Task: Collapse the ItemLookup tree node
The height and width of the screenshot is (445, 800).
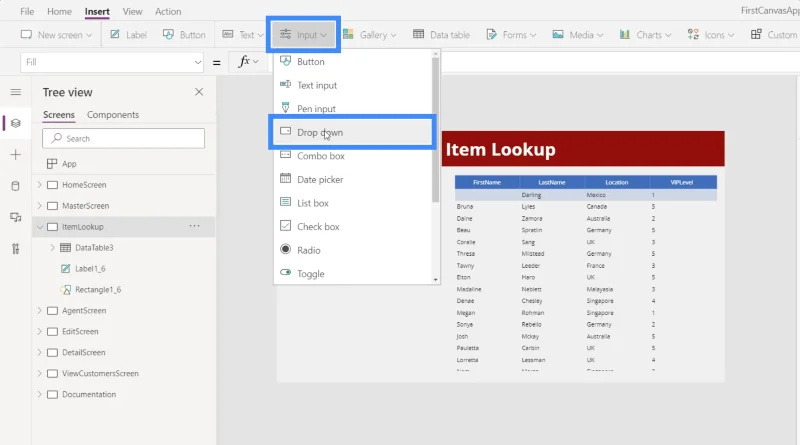Action: 40,227
